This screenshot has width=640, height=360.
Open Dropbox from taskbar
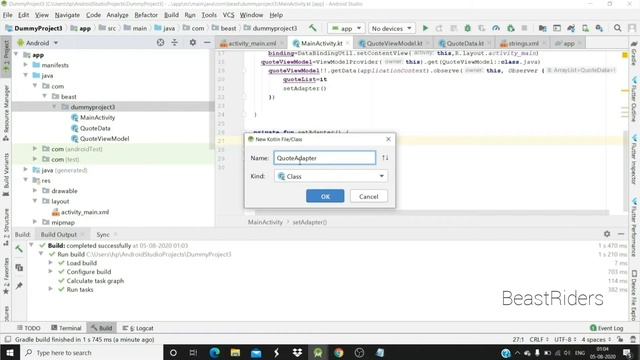[297, 353]
